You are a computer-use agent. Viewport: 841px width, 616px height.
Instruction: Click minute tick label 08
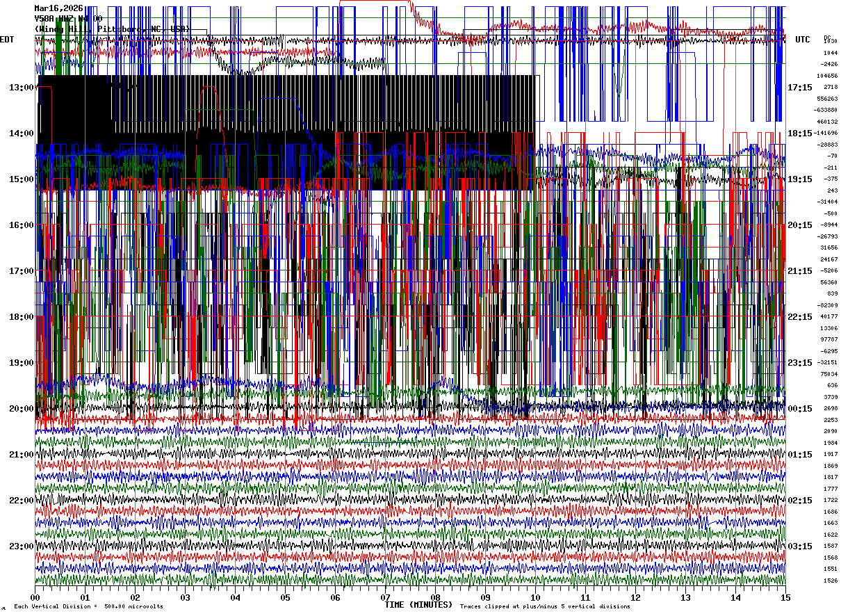click(435, 597)
